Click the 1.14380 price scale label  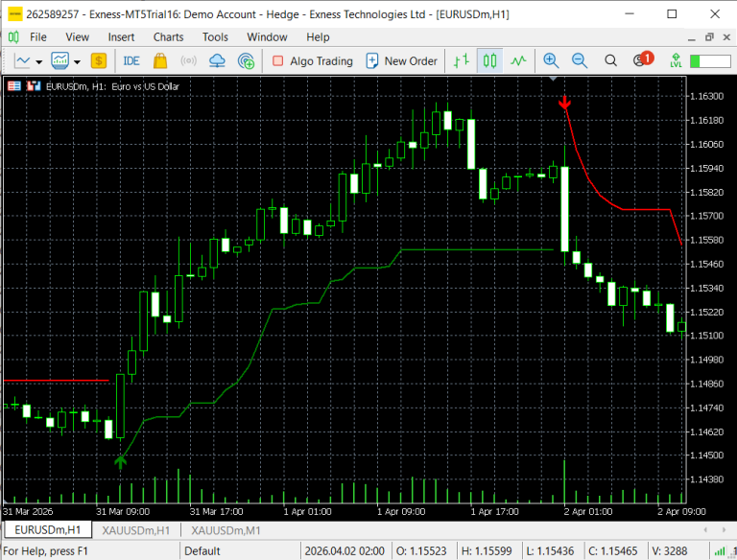707,479
